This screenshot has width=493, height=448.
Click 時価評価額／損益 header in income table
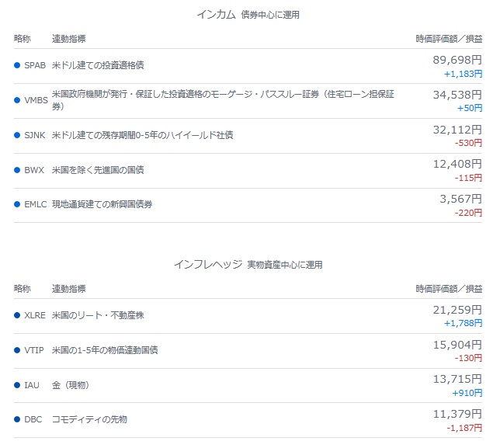click(449, 39)
